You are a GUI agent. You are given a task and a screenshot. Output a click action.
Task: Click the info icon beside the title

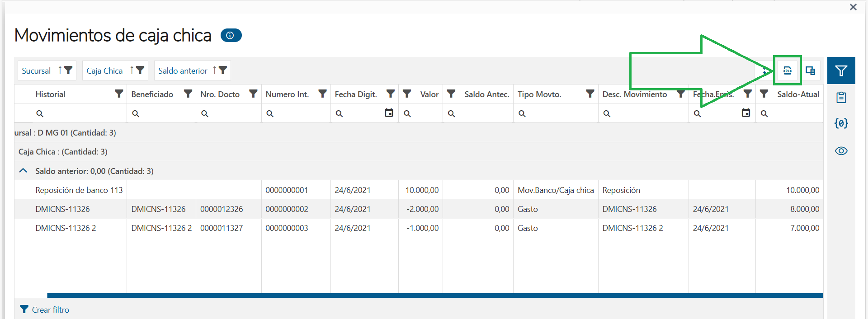[231, 35]
